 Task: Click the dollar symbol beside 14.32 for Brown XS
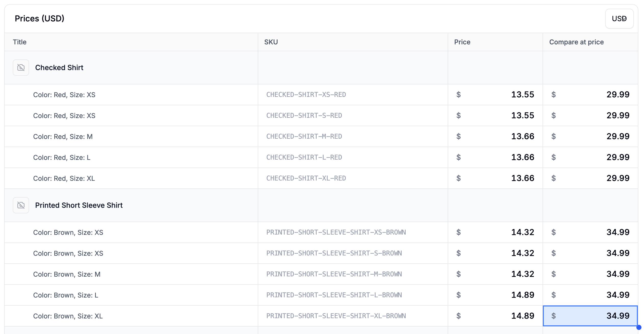(x=458, y=232)
